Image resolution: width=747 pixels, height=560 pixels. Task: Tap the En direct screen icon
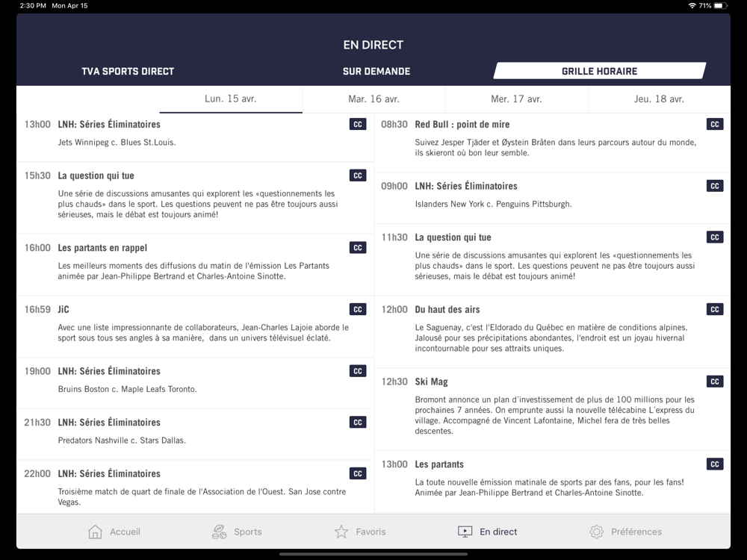click(x=465, y=532)
